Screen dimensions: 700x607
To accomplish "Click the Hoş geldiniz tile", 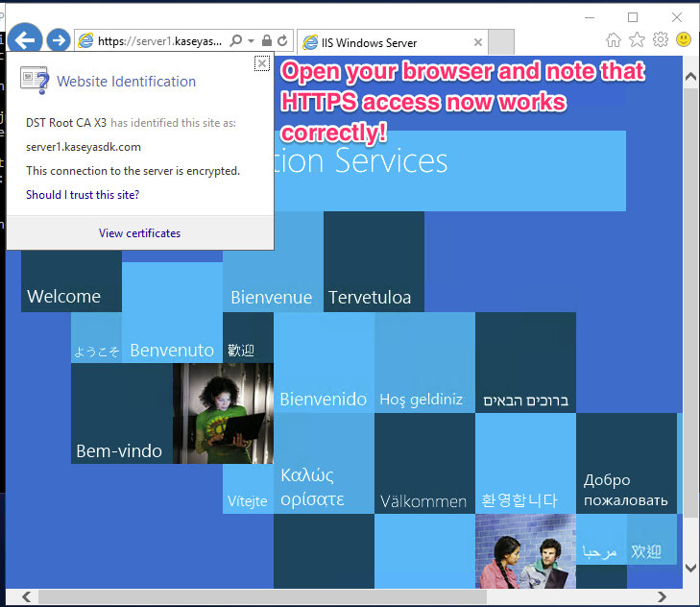I will pos(425,363).
